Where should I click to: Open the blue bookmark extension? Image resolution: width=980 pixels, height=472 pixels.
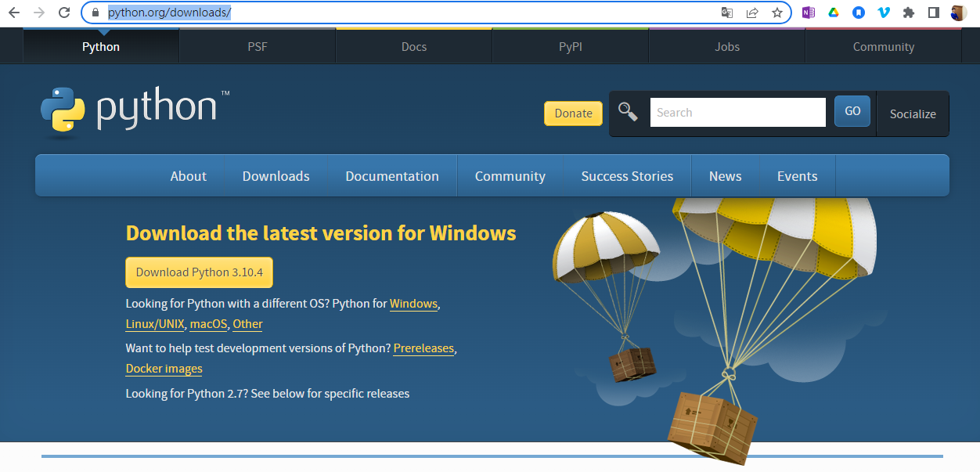click(859, 13)
